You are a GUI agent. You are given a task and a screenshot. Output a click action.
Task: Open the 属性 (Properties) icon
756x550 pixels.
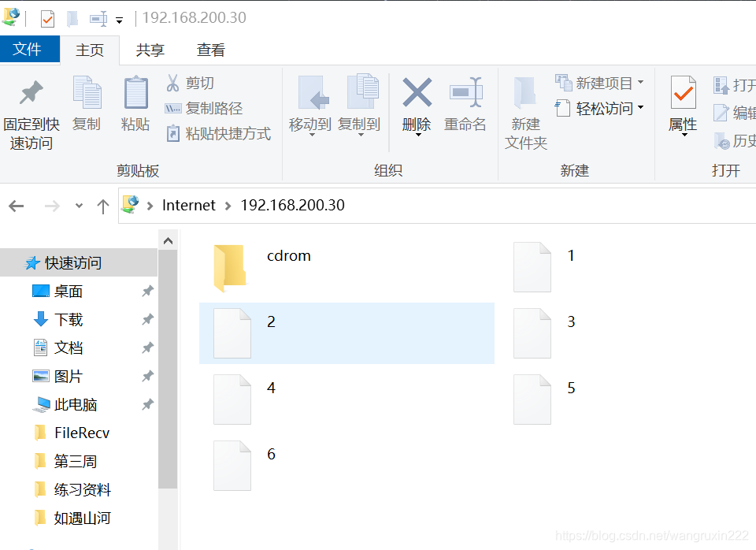coord(682,98)
